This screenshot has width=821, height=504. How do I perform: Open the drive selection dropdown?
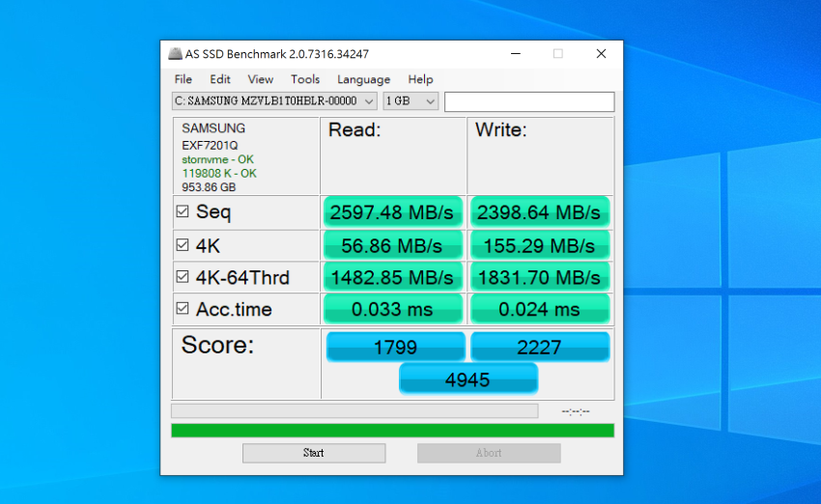tap(274, 101)
